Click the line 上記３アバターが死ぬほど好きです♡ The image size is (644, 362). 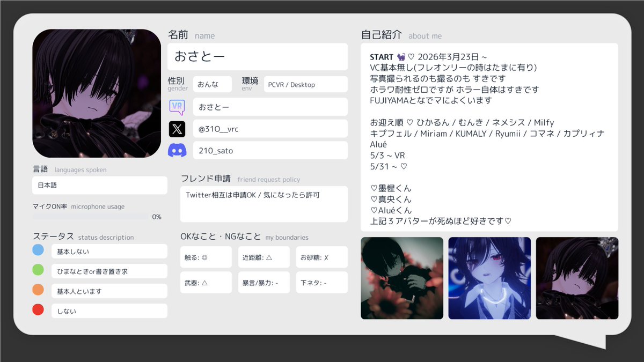[441, 220]
